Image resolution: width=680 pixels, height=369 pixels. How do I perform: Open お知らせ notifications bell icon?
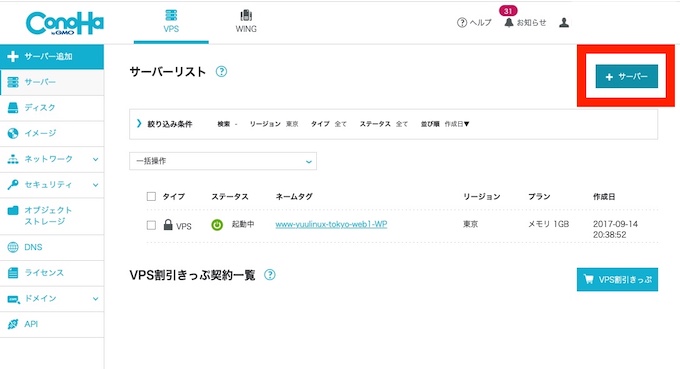pos(509,23)
